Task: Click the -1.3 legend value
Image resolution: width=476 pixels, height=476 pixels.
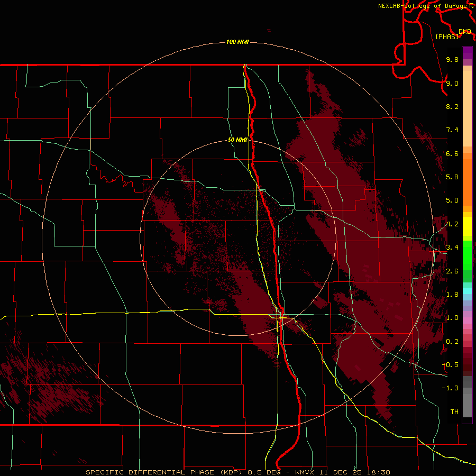Action: pyautogui.click(x=450, y=388)
